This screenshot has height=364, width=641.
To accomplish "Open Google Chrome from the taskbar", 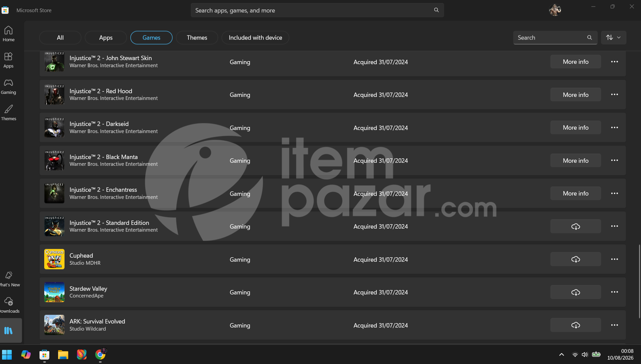I will pos(100,355).
